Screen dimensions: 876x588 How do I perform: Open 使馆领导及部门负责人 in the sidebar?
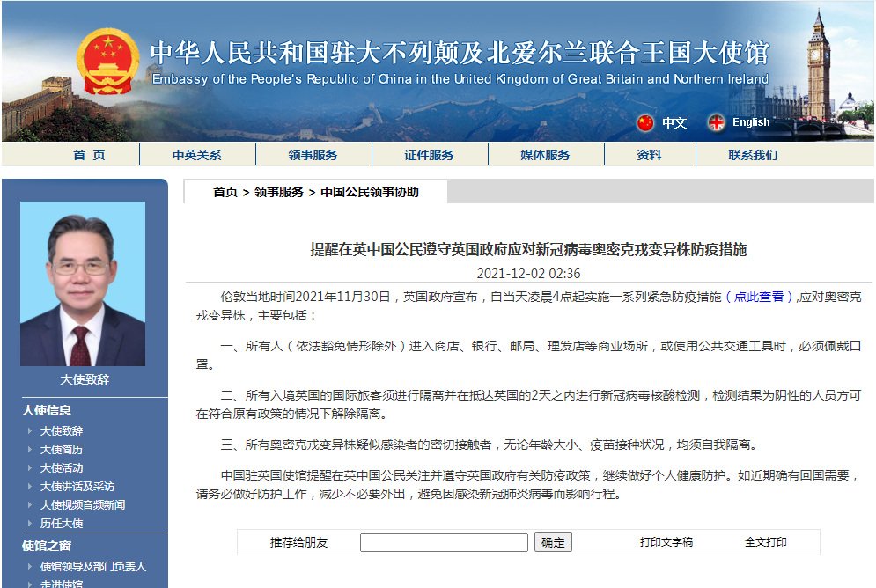[93, 566]
